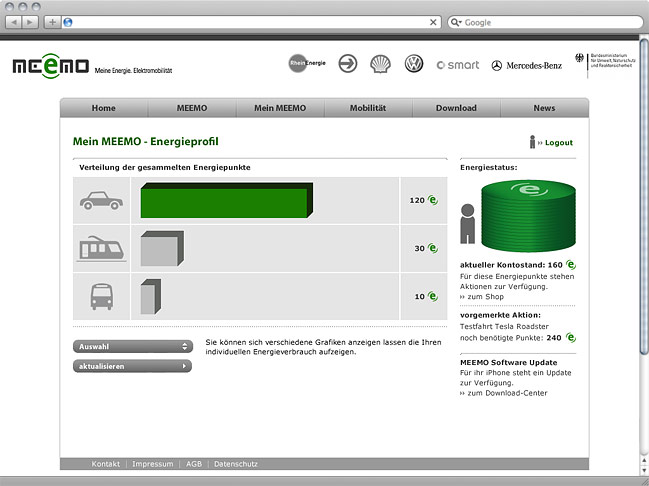This screenshot has height=486, width=649.
Task: Expand the aktualisieren button arrow
Action: [184, 366]
